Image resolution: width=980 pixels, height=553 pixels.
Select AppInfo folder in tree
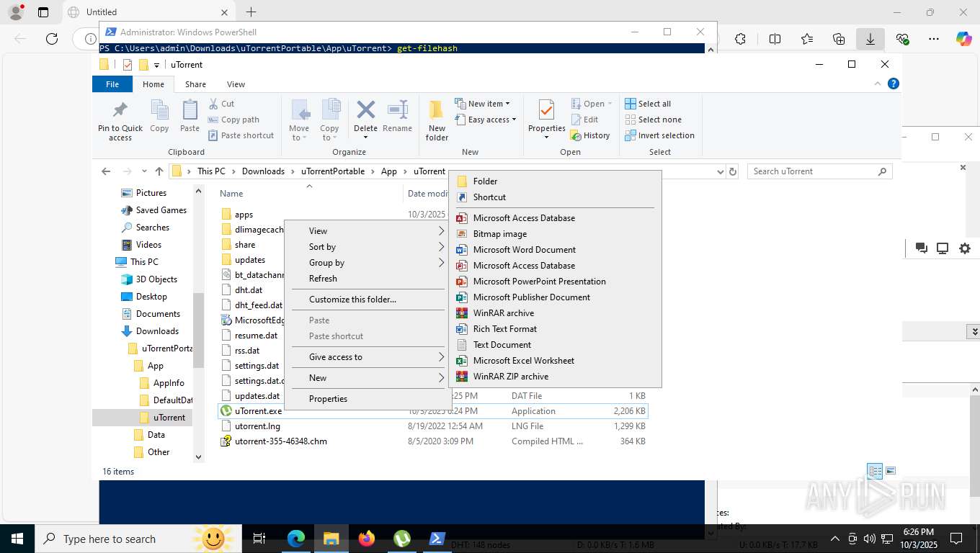[x=169, y=383]
